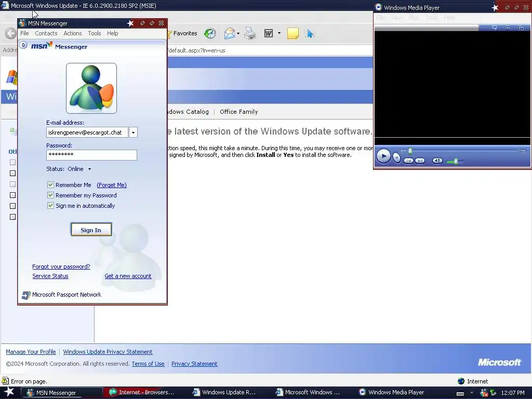The height and width of the screenshot is (399, 532).
Task: Open the Tools menu in MSN Messenger
Action: click(x=95, y=33)
